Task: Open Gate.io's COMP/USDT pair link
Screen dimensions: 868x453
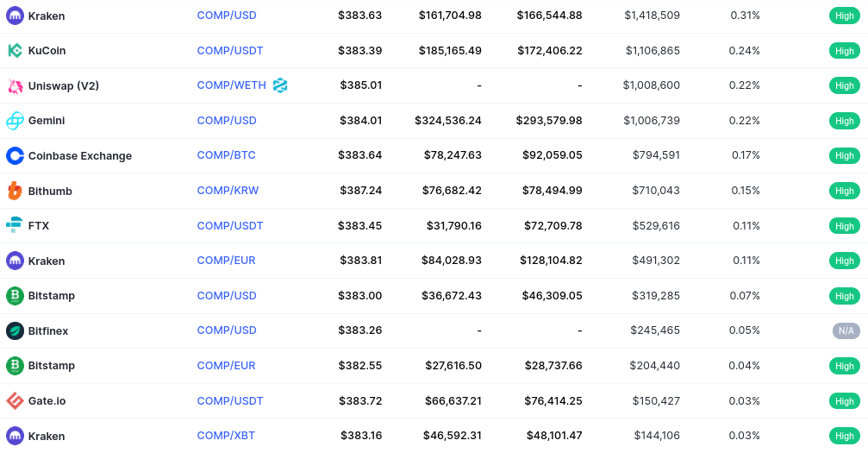Action: (x=230, y=401)
